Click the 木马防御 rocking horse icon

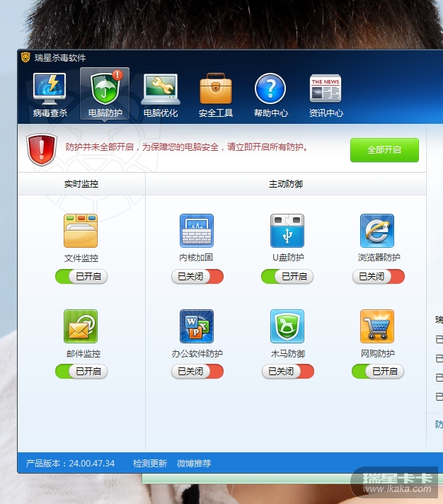point(287,326)
